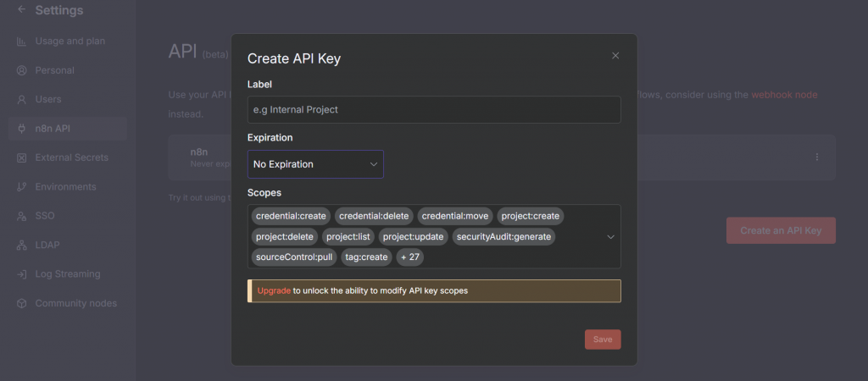The height and width of the screenshot is (381, 868).
Task: Click the sourceControl:pull scope tag
Action: coord(294,257)
